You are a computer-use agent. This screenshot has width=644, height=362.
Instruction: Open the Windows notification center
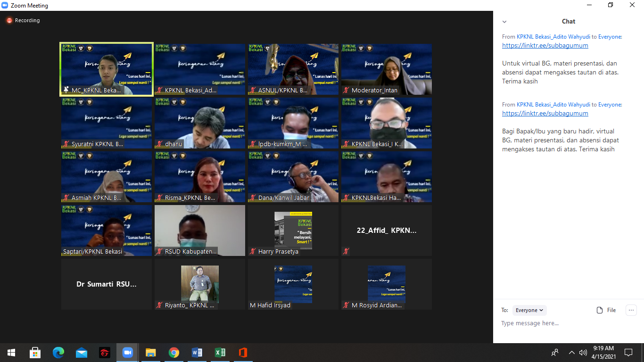[628, 353]
